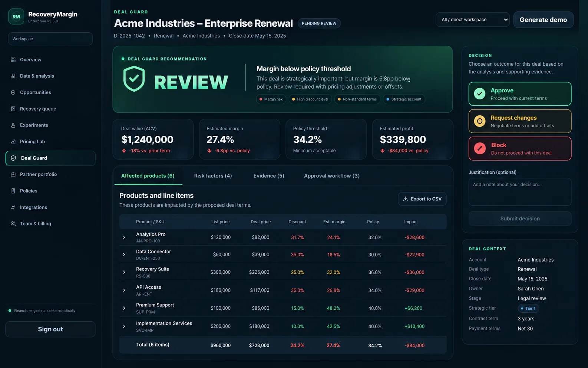
Task: Click the Margin risk tag
Action: pos(271,99)
